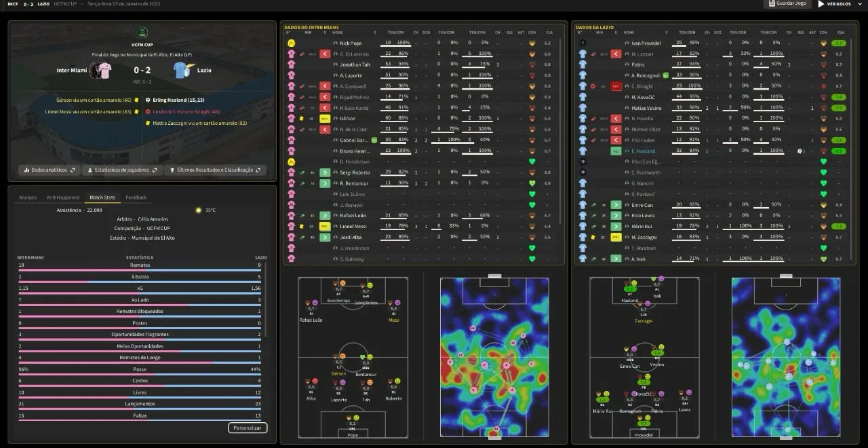Click M. Kovačić's green rating badge
Viewport: 868px width, 448px height.
pos(839,97)
